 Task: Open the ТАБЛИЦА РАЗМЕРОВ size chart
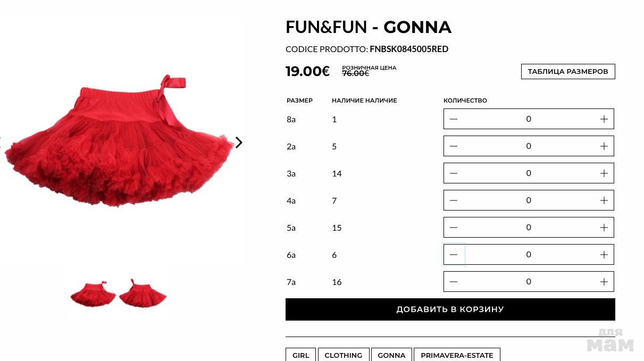click(567, 71)
